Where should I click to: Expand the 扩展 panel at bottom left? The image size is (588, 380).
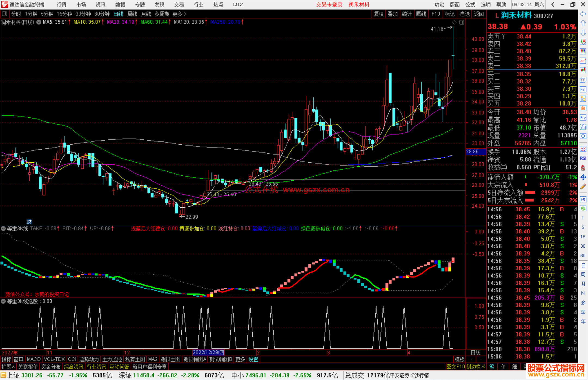8,367
